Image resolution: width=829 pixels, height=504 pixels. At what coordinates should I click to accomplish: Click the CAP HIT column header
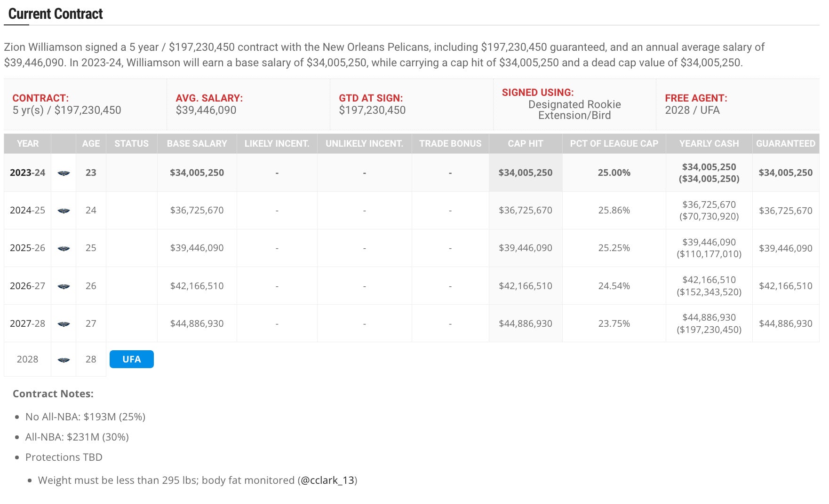tap(525, 143)
